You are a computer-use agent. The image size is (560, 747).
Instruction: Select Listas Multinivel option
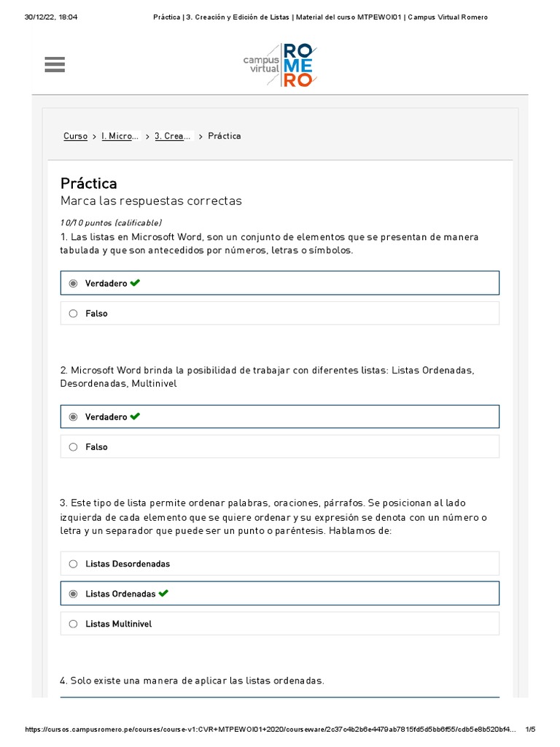click(73, 624)
